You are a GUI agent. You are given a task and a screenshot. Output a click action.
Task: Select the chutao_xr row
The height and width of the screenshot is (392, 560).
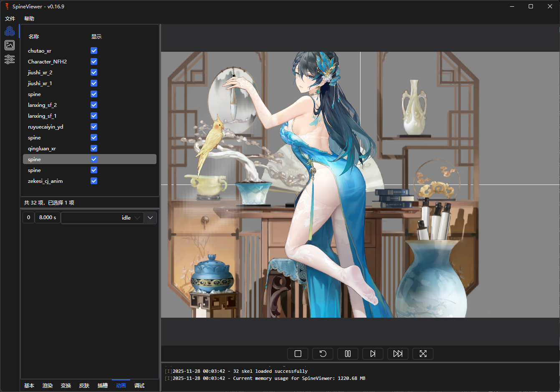coord(90,51)
